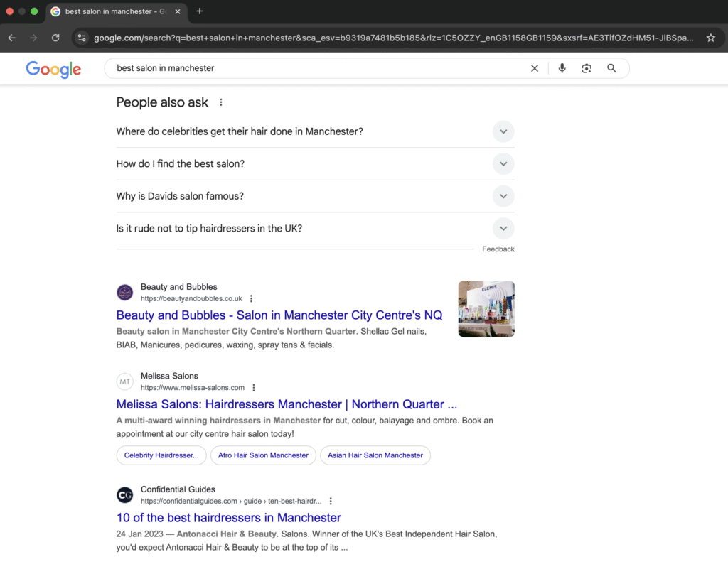Go back using browser back arrow
Screen dimensions: 728x574
11,38
